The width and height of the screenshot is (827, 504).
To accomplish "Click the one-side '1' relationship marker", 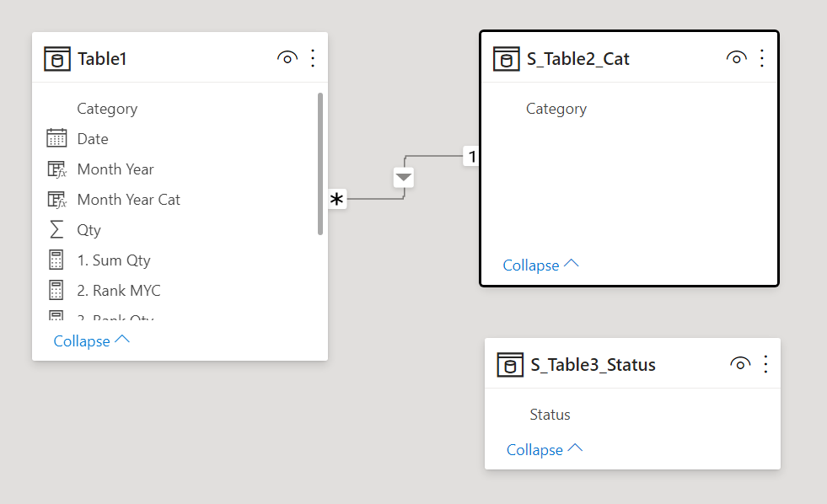I will coord(471,156).
